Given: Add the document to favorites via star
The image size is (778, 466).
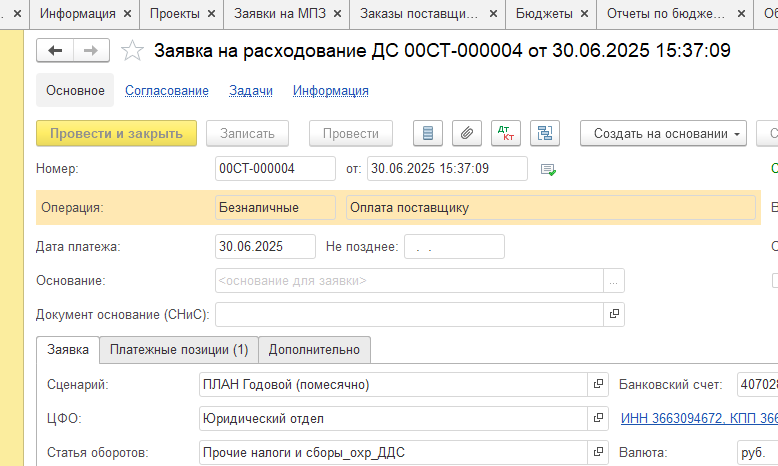Looking at the screenshot, I should click(x=131, y=51).
